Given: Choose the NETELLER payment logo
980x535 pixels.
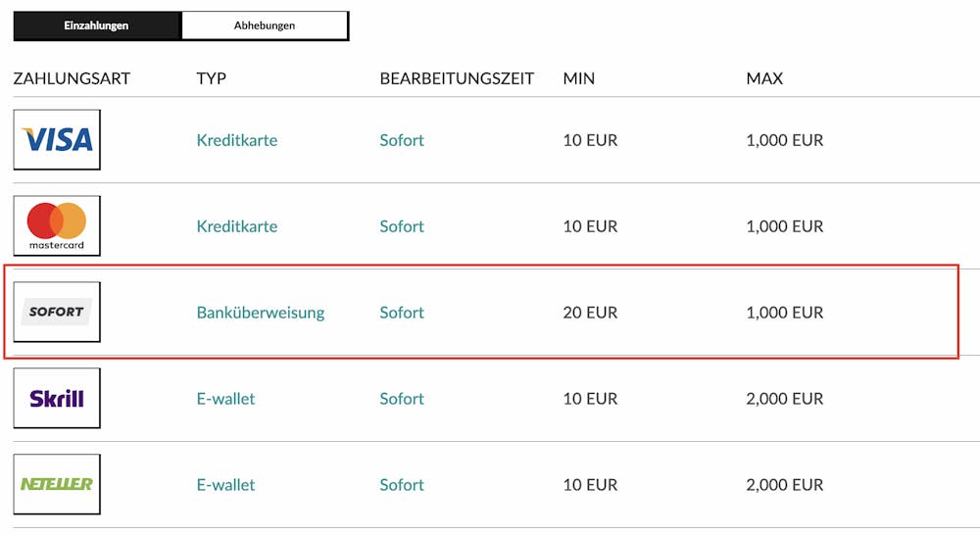Looking at the screenshot, I should (57, 484).
